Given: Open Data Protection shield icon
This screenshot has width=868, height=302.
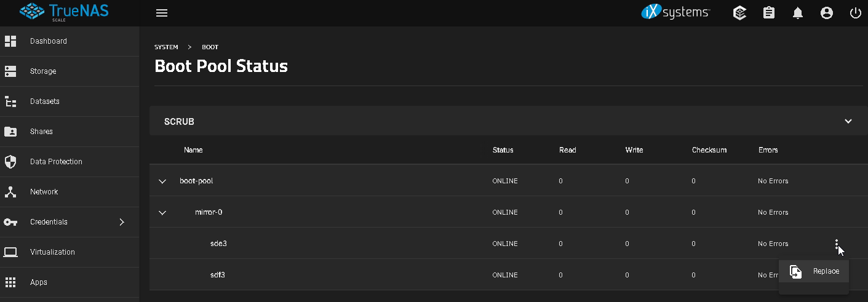Looking at the screenshot, I should point(10,162).
